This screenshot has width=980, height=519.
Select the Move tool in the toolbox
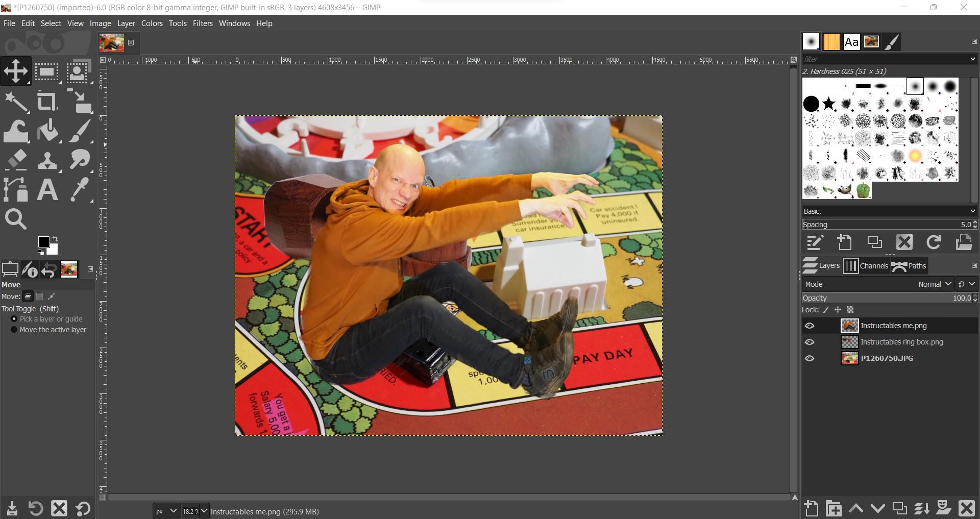[x=16, y=71]
